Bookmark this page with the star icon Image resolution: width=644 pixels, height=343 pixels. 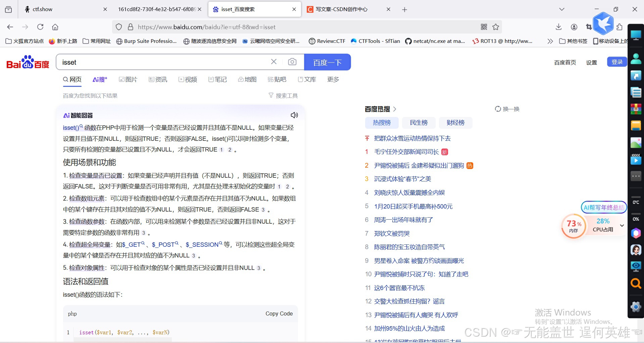coord(496,27)
